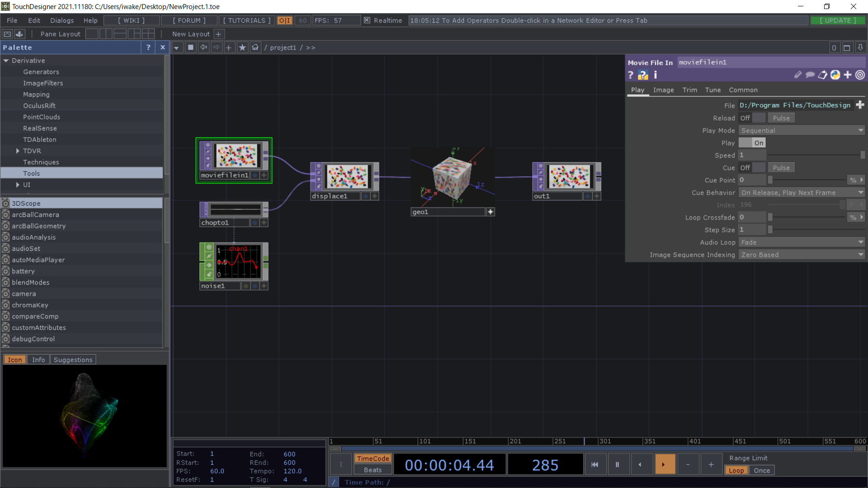Click the star bookmark icon in the network toolbar
Image resolution: width=868 pixels, height=488 pixels.
click(242, 47)
